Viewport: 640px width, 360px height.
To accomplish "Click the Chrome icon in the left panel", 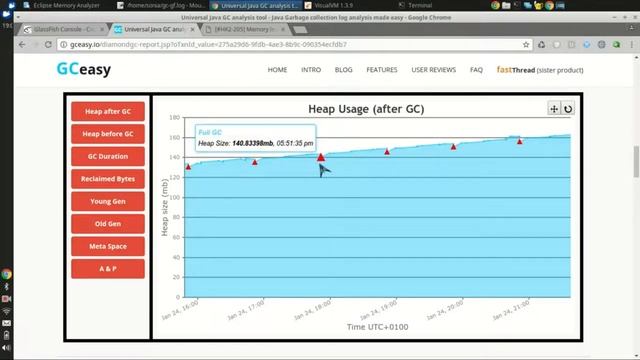I will [x=6, y=274].
